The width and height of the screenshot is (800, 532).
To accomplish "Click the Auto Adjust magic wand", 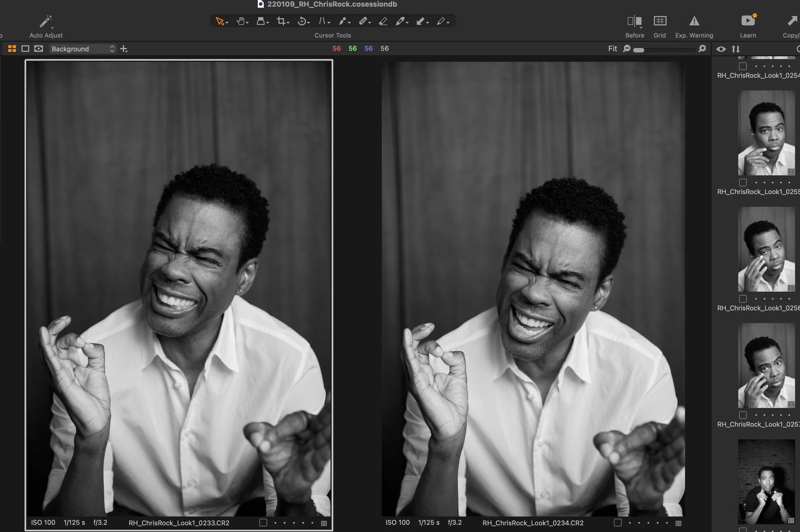I will coord(45,21).
